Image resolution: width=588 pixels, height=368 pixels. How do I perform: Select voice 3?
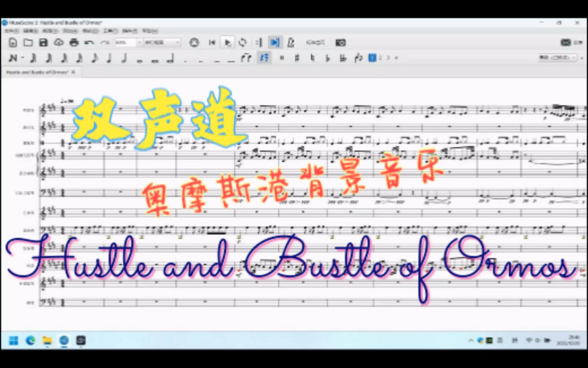[x=388, y=58]
